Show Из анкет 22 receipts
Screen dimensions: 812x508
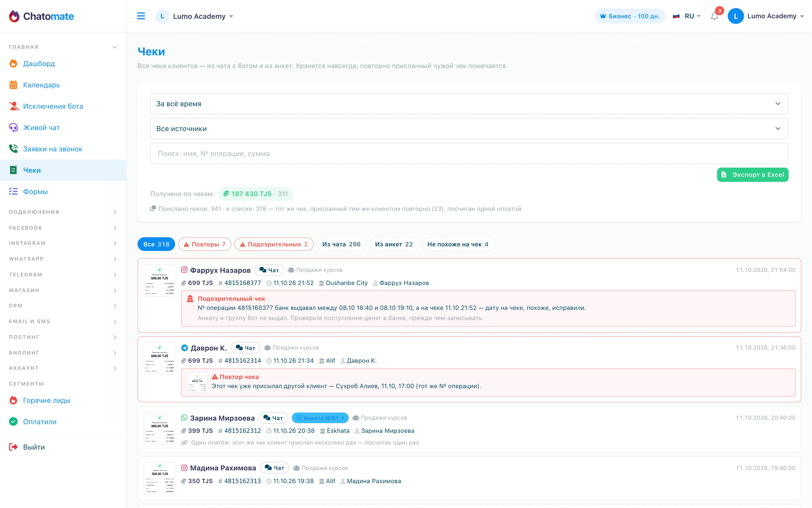pyautogui.click(x=394, y=244)
